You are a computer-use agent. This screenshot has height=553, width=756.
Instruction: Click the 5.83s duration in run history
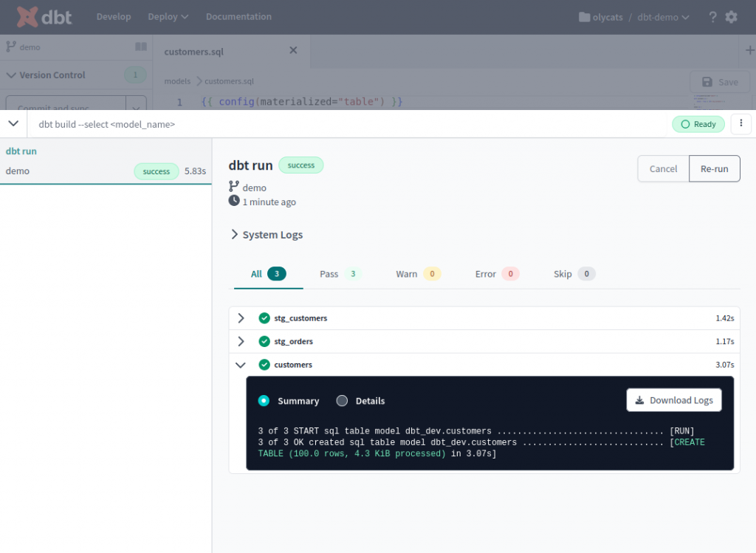tap(195, 171)
